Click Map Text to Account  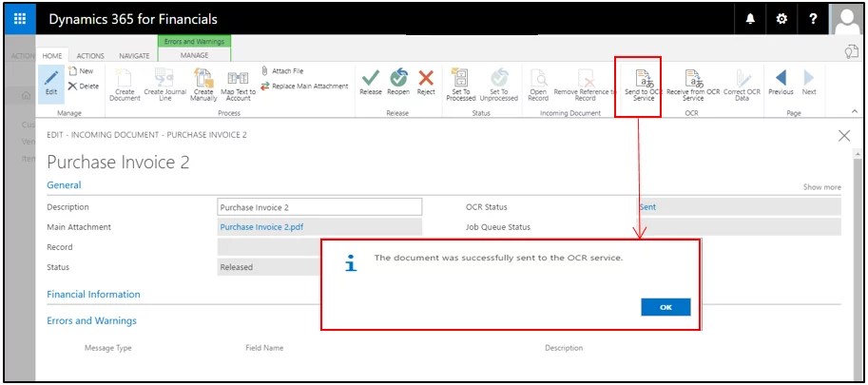point(238,85)
